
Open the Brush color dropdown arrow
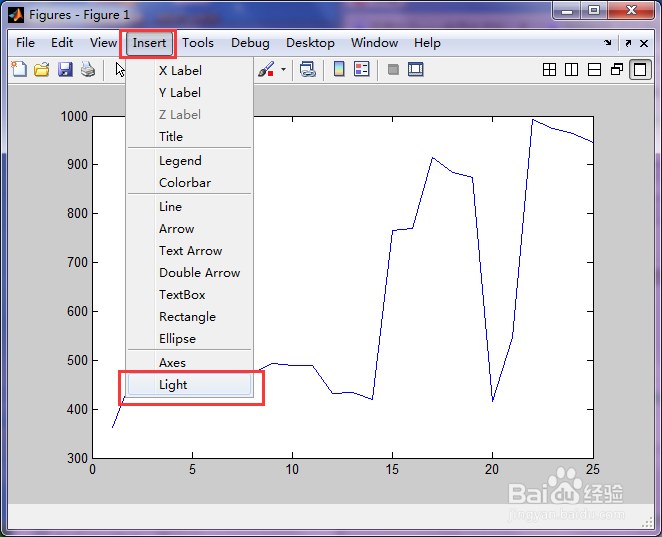(283, 69)
